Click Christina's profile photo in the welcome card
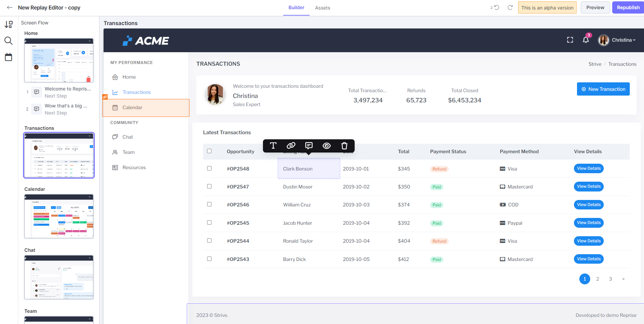The height and width of the screenshot is (324, 644). [x=215, y=95]
